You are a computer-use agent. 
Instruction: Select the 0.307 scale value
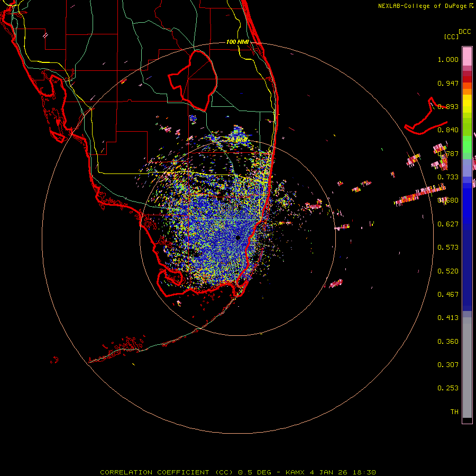coord(448,365)
